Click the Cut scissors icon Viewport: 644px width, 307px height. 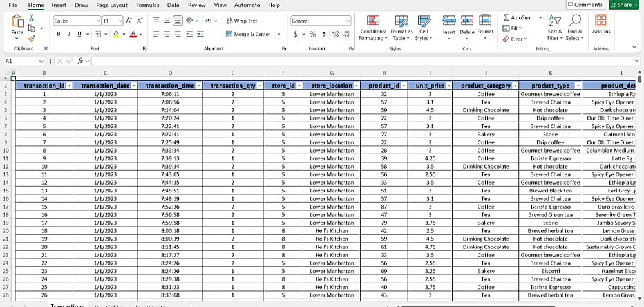pos(32,17)
